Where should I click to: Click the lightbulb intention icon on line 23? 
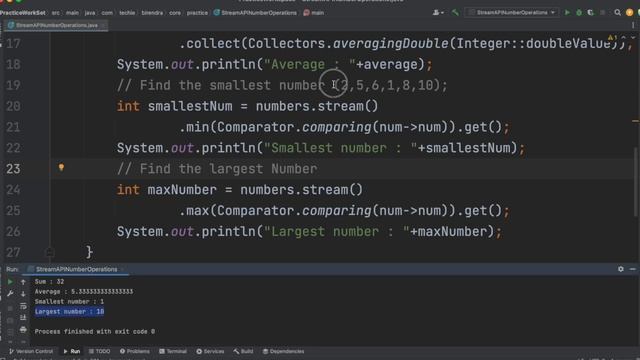[61, 167]
